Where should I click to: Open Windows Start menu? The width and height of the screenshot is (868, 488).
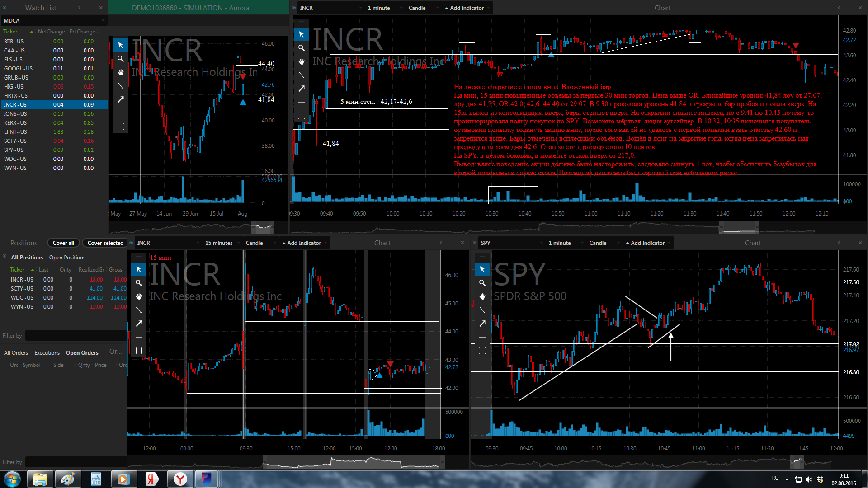click(12, 479)
